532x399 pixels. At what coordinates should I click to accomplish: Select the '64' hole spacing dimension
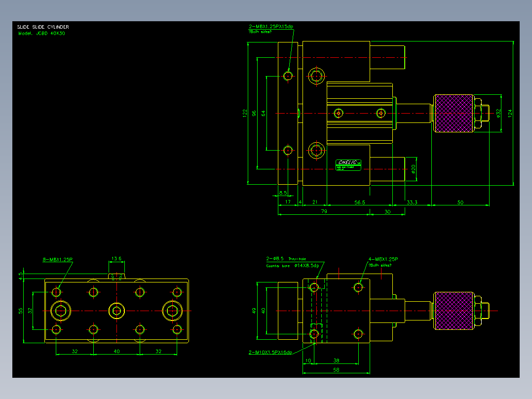[264, 114]
